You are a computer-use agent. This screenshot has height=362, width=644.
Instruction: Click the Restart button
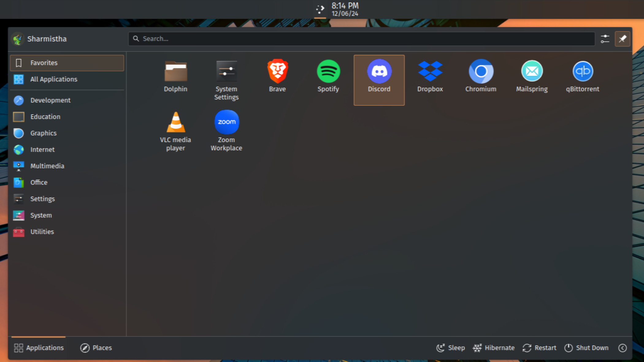[540, 348]
